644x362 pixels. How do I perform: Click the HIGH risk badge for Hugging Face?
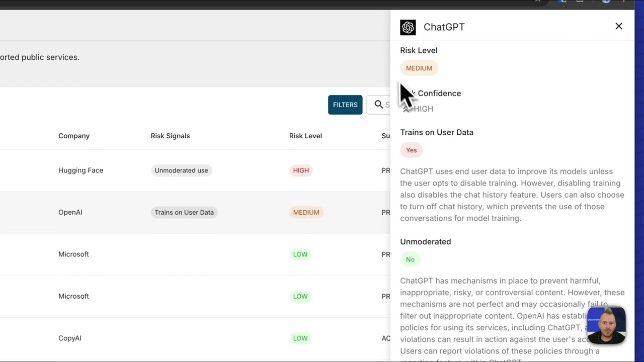(x=301, y=170)
